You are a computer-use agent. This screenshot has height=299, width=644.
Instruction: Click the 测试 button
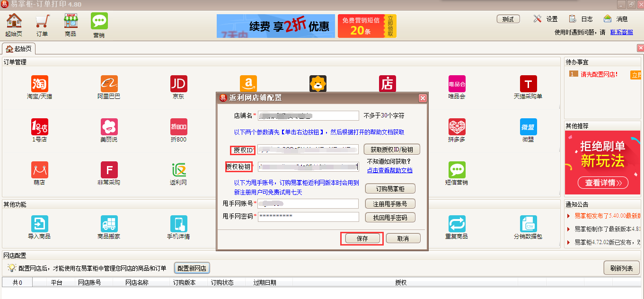click(508, 19)
